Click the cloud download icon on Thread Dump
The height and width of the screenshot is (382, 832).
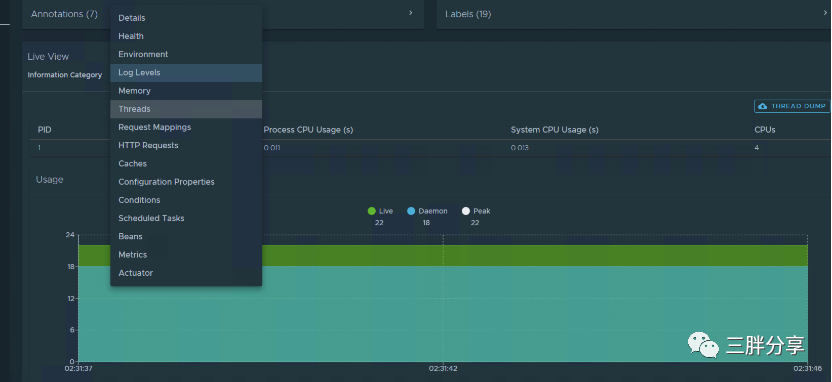click(763, 106)
